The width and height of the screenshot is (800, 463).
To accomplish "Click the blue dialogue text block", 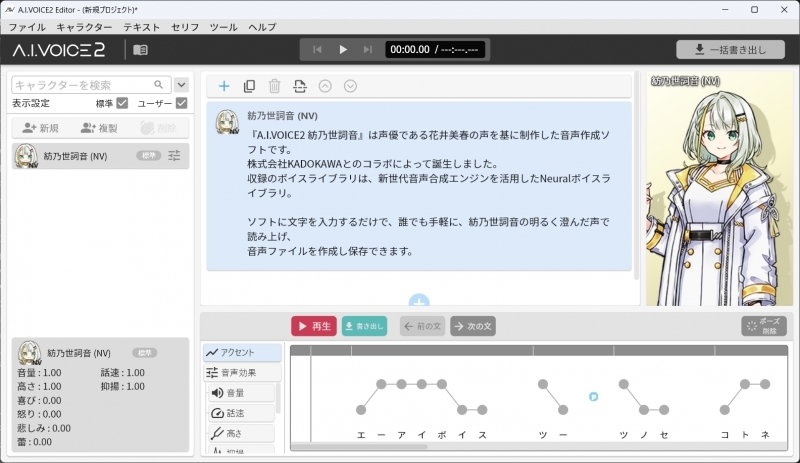I will click(x=419, y=186).
